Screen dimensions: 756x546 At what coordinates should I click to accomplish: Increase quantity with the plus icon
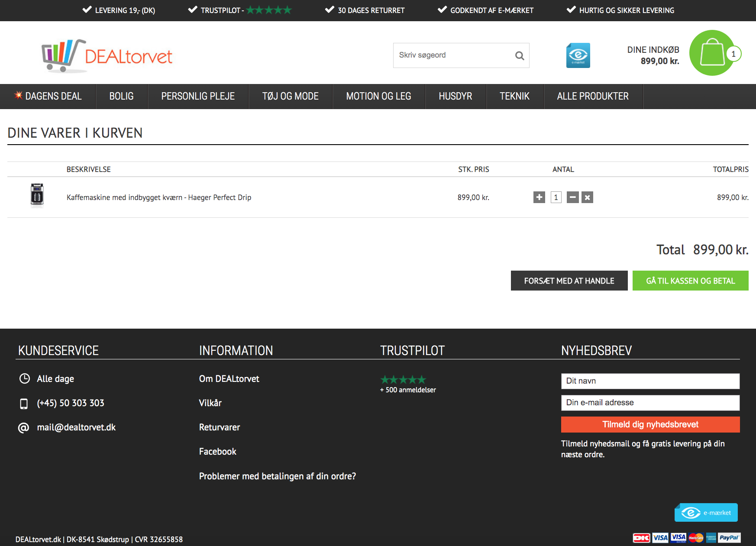coord(539,197)
